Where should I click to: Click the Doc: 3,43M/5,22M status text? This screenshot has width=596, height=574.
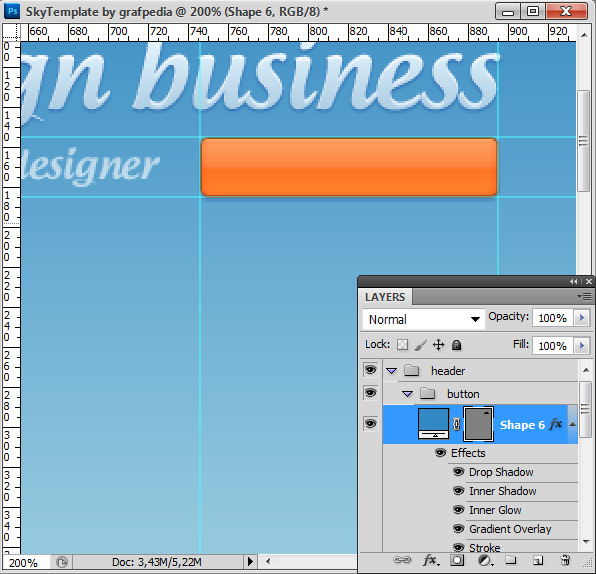point(157,562)
